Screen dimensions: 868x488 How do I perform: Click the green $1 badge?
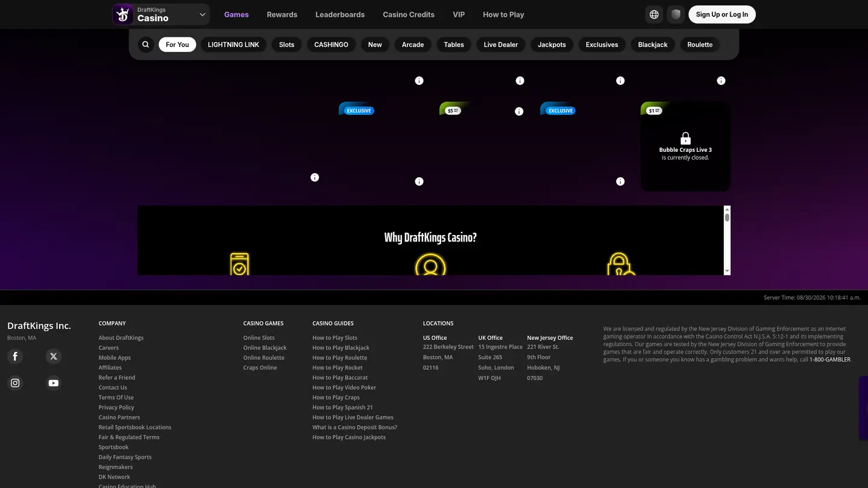[654, 110]
